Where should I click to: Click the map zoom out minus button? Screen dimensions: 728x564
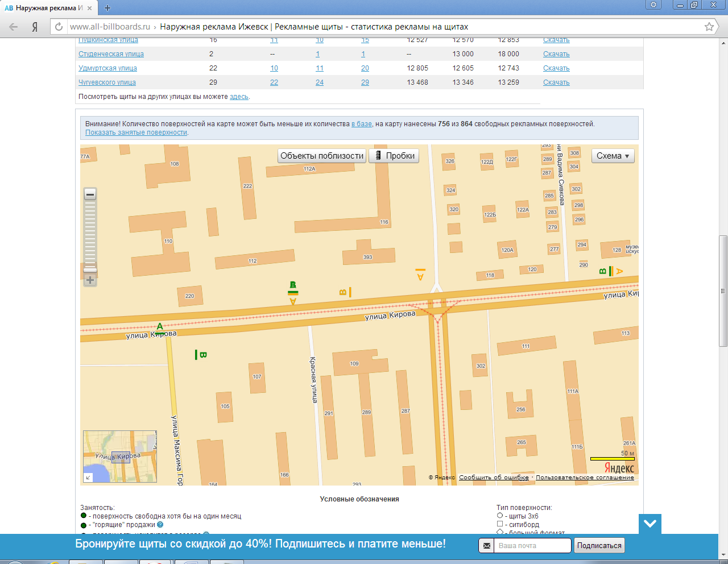pos(90,194)
